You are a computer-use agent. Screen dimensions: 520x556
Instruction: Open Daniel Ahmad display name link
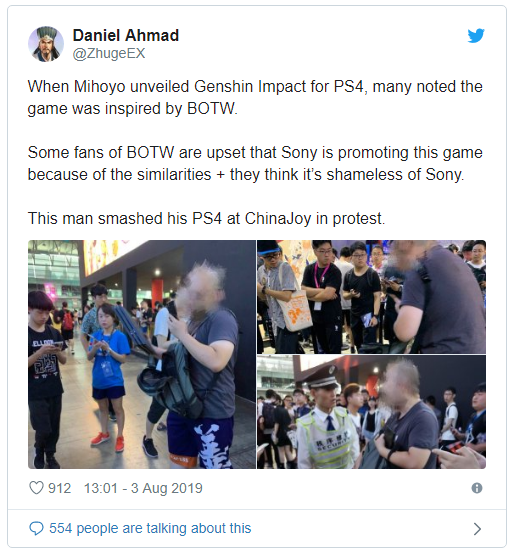[x=126, y=35]
